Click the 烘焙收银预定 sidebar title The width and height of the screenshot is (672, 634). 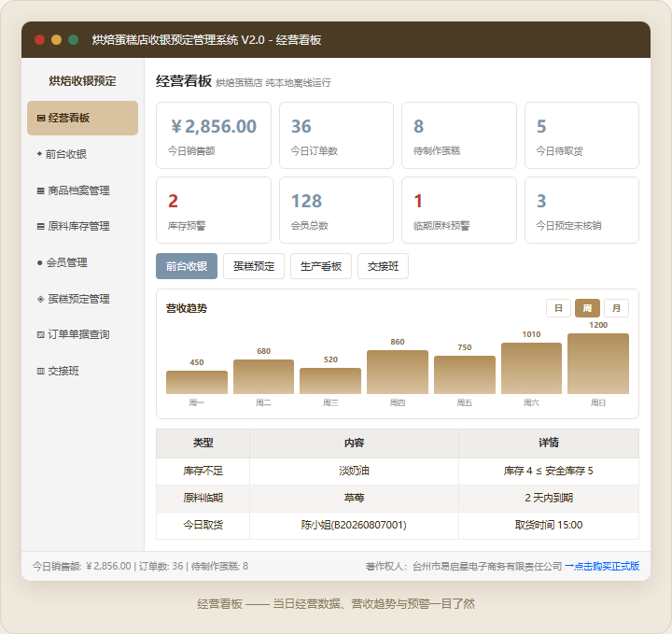(x=82, y=81)
